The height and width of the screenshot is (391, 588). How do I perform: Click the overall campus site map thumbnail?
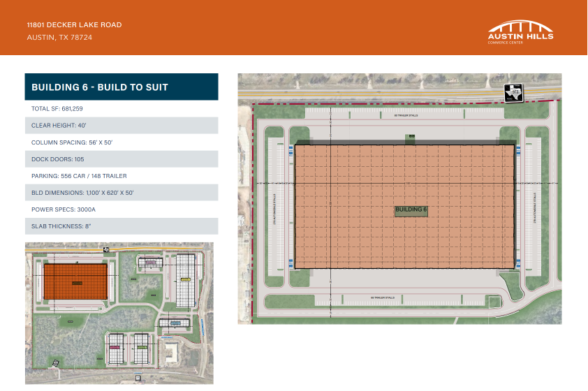click(x=119, y=313)
